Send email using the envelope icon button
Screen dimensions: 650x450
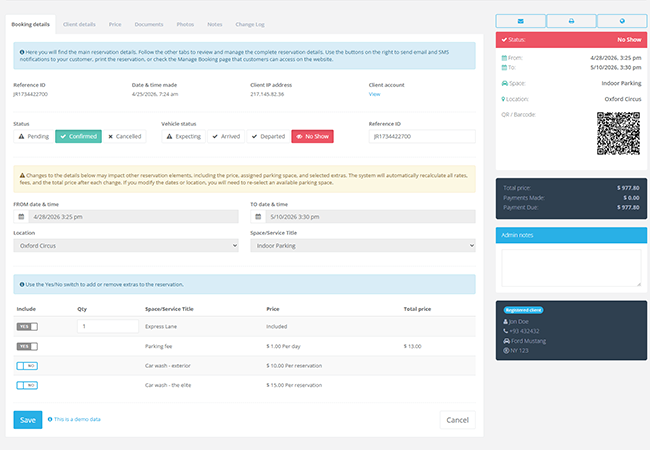tap(521, 21)
